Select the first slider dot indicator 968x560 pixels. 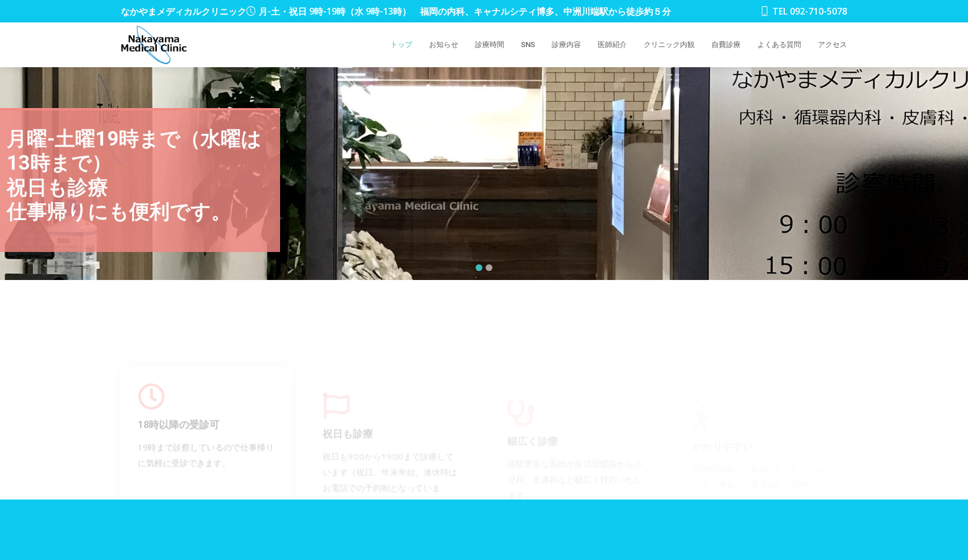click(x=479, y=268)
